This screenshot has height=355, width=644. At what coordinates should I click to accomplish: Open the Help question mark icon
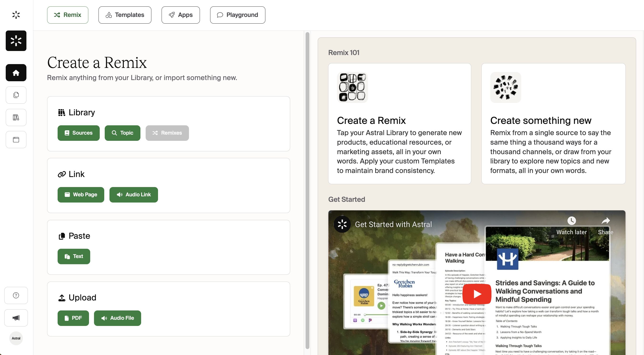(16, 295)
